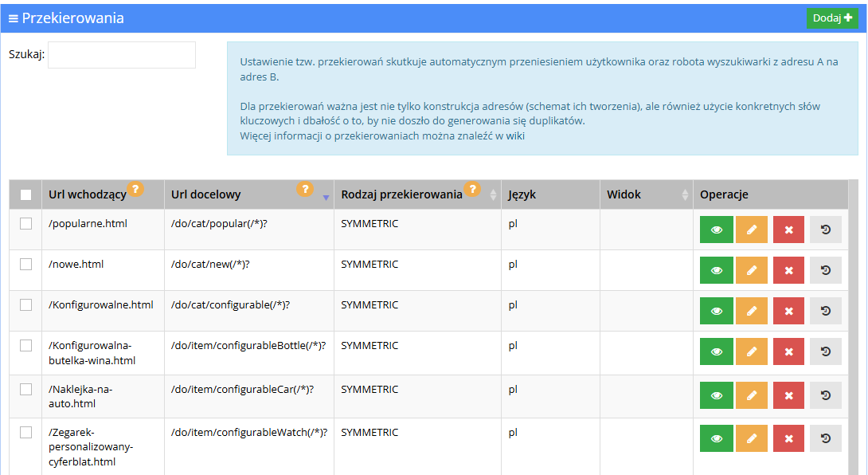Open help icon for Rodzaj przekierowania
Image resolution: width=868 pixels, height=475 pixels.
coord(472,189)
